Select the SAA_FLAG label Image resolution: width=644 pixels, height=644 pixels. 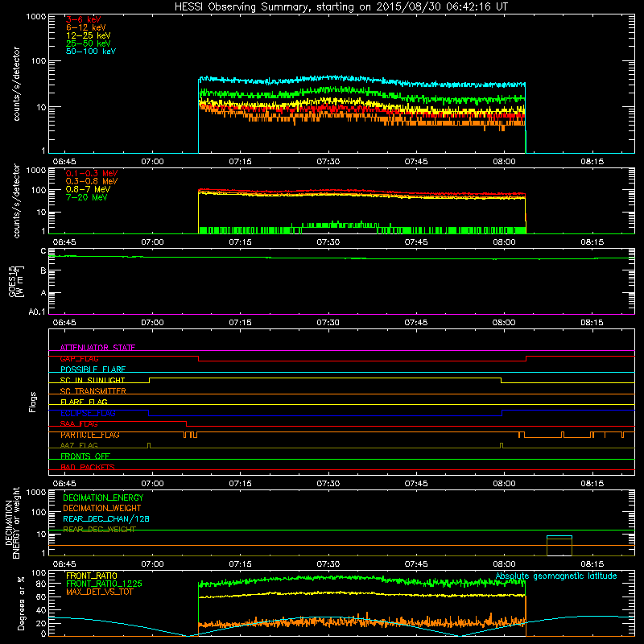[x=79, y=424]
